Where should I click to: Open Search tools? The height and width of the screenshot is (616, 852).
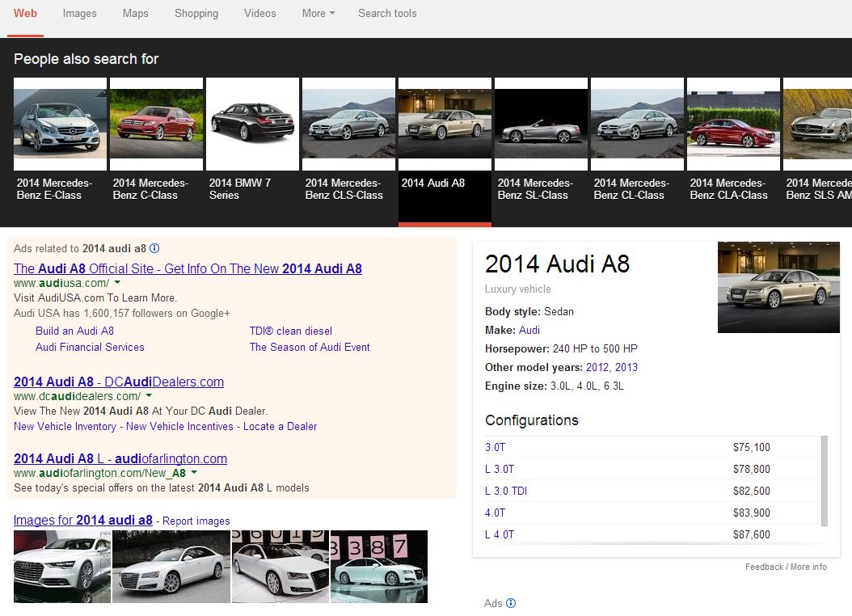click(x=387, y=13)
